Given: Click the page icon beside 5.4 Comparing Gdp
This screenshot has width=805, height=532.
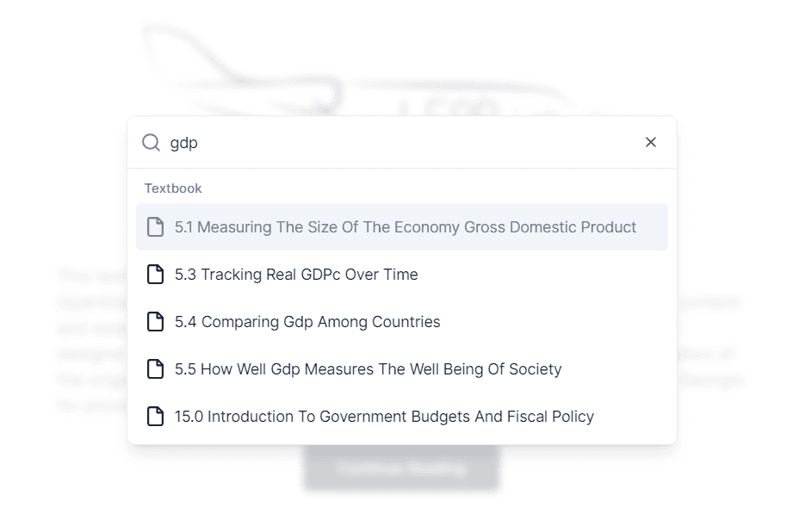Looking at the screenshot, I should (155, 322).
